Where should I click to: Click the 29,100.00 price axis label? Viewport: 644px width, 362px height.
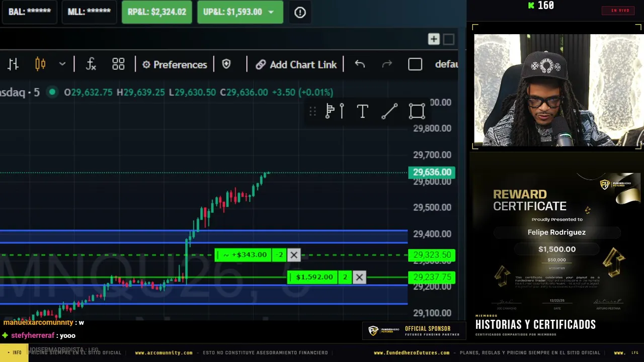click(x=432, y=313)
